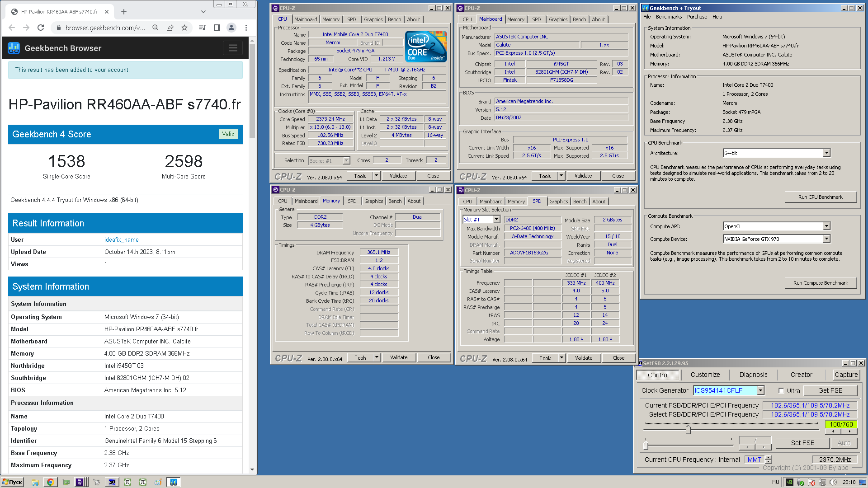Decrease FSB step with left arrow under 188/760
This screenshot has height=488, width=868.
click(833, 432)
